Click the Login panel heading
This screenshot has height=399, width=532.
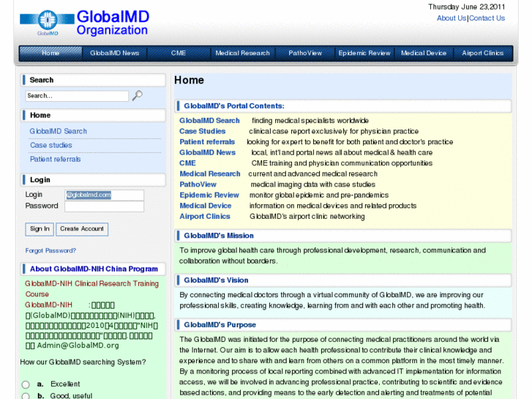tap(40, 180)
